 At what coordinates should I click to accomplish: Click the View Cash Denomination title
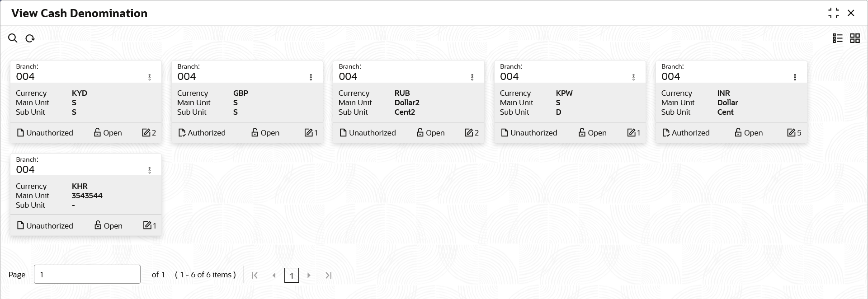click(80, 13)
